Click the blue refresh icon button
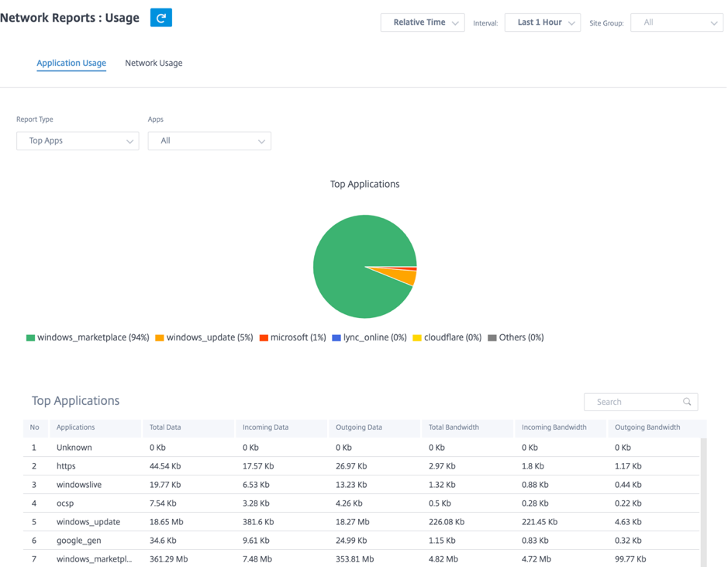The image size is (728, 567). 161,18
